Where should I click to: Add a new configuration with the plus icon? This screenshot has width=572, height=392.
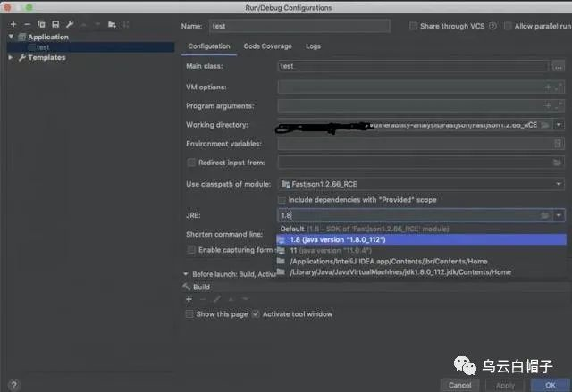pos(13,24)
